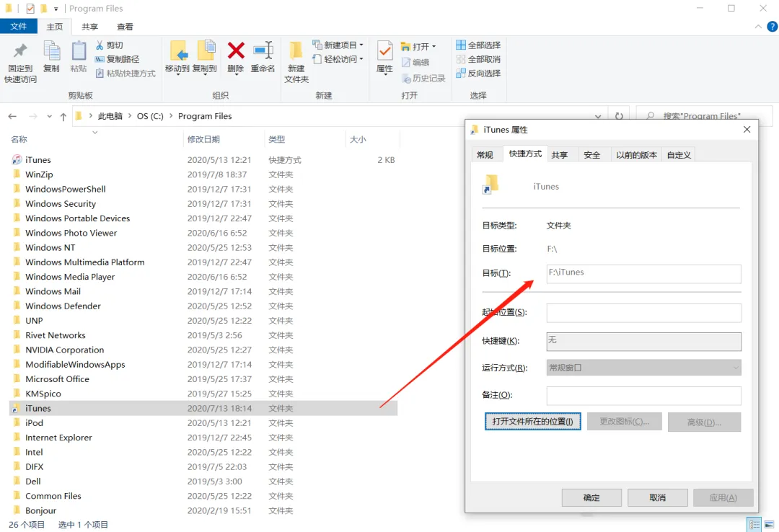
Task: Click OK (确定) in iTunes properties
Action: coord(591,497)
